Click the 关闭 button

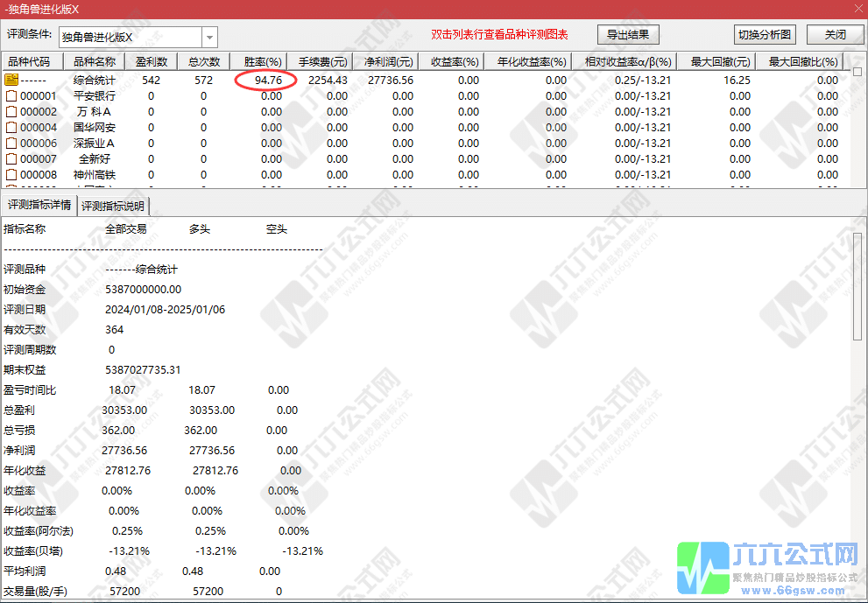(836, 34)
